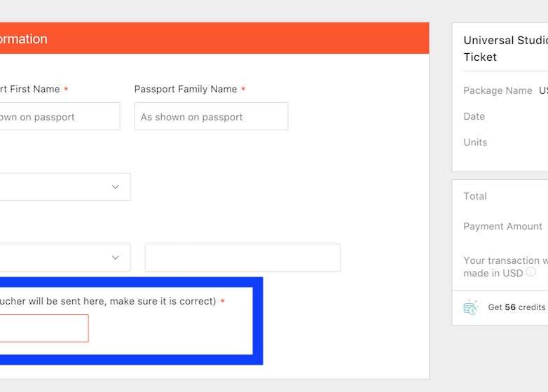Viewport: 548px width, 392px height.
Task: Click the voucher "make sure it is correct" label
Action: coord(109,301)
